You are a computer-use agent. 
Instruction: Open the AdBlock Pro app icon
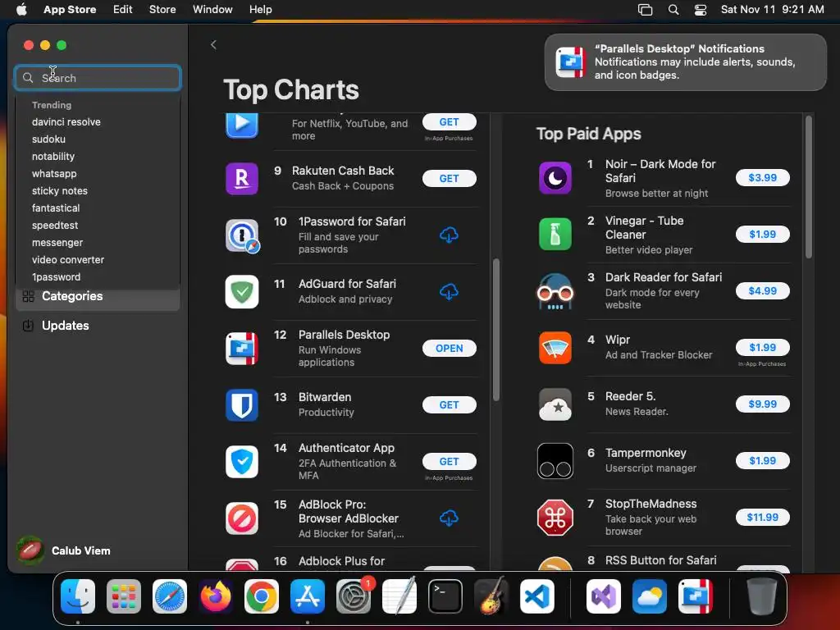(242, 518)
